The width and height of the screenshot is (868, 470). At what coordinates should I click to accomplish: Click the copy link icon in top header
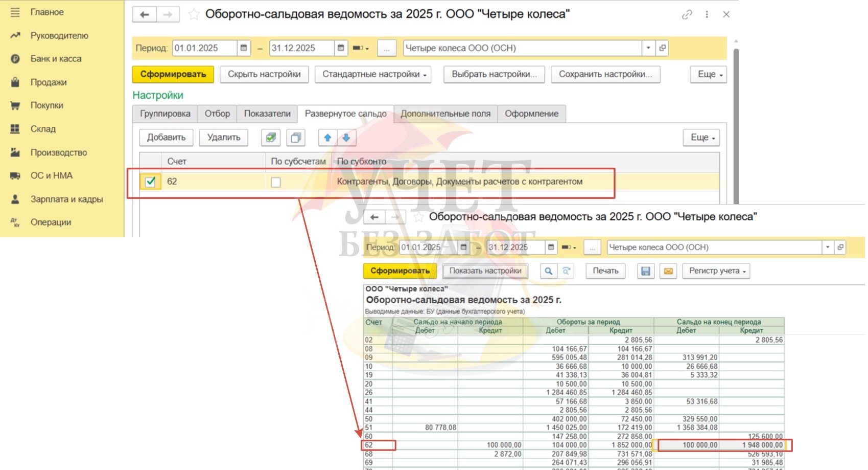tap(687, 15)
